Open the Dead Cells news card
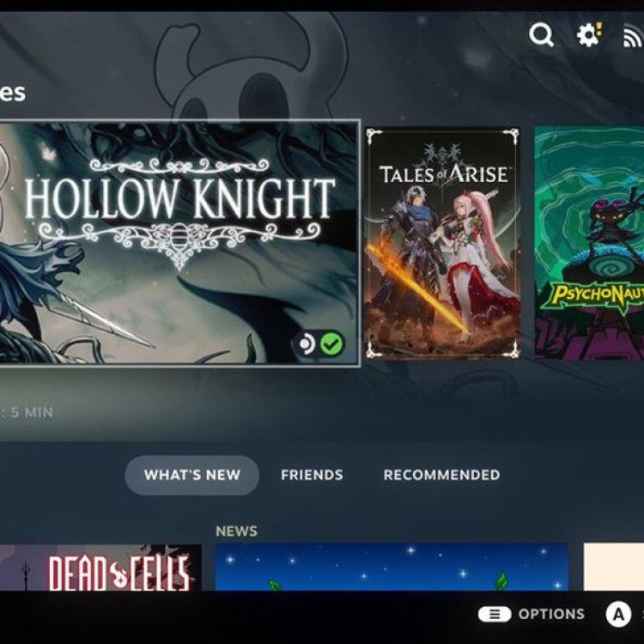The image size is (644, 644). [x=100, y=568]
